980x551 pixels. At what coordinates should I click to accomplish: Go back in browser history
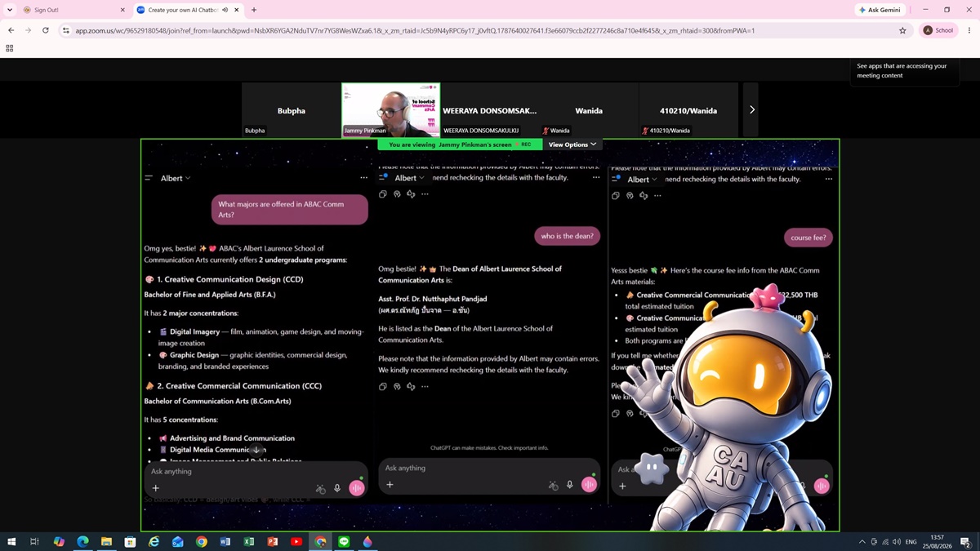coord(11,30)
